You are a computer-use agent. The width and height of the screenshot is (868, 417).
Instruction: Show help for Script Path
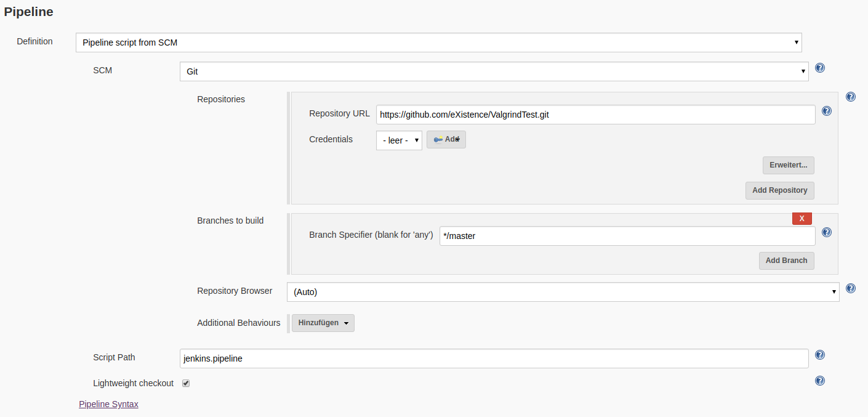[x=820, y=355]
